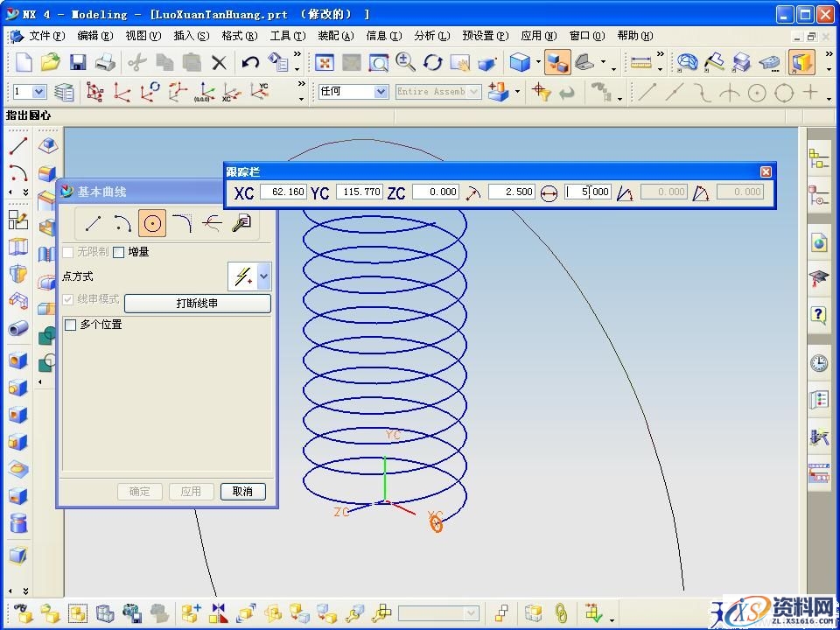Click the XC coordinate input field
The height and width of the screenshot is (630, 840).
point(283,192)
